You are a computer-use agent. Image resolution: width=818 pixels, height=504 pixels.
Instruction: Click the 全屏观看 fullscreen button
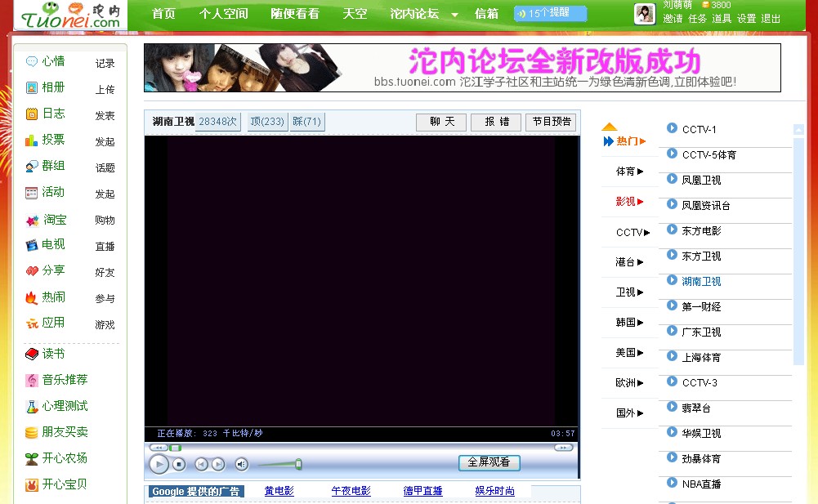[x=489, y=462]
